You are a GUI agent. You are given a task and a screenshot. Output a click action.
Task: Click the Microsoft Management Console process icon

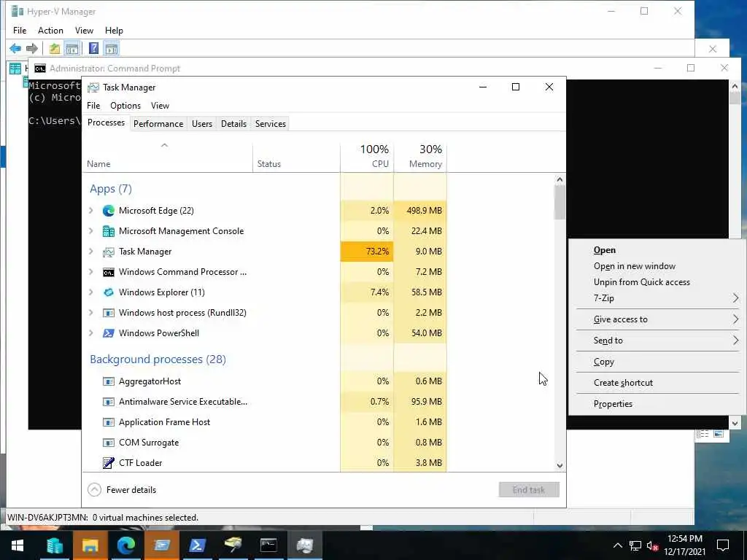point(109,231)
